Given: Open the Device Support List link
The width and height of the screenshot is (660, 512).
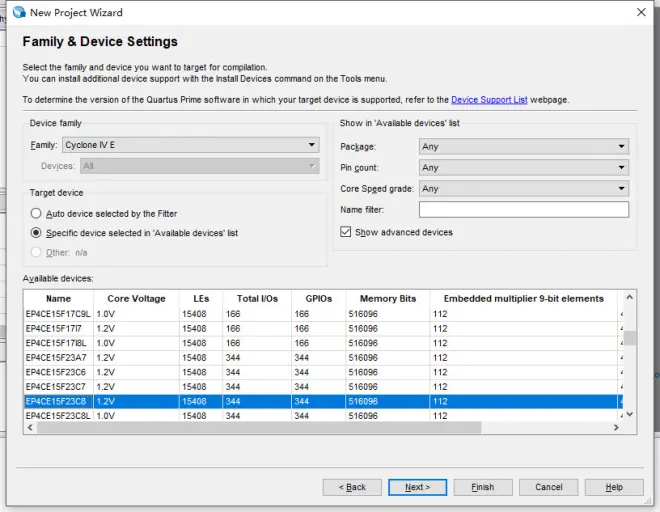Looking at the screenshot, I should (489, 100).
